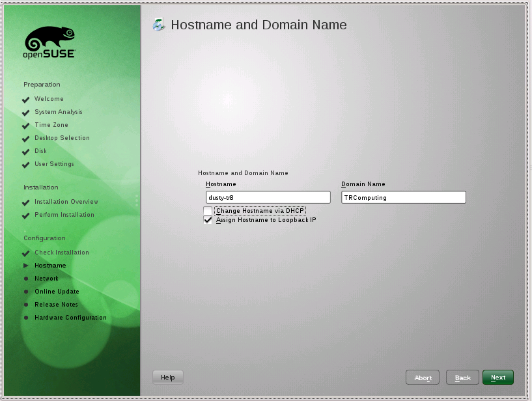The height and width of the screenshot is (401, 532).
Task: Click the bullet icon beside Hardware Configuration
Action: [26, 318]
